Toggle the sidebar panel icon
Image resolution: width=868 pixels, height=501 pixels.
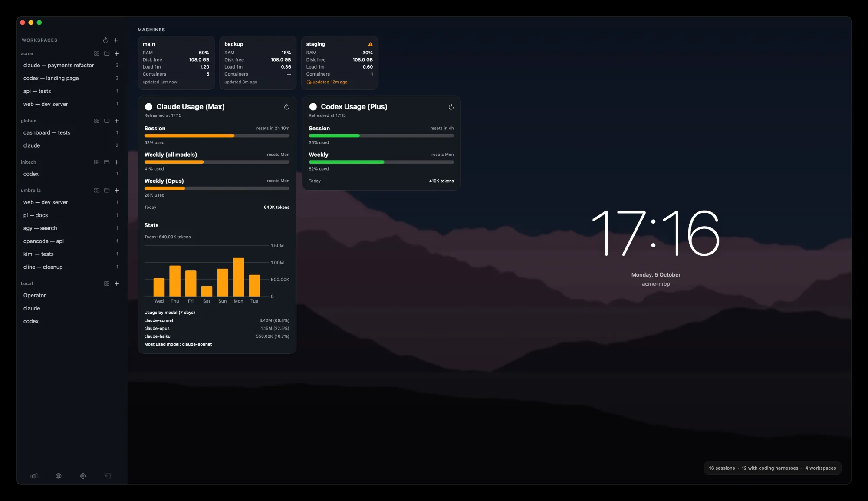[x=108, y=476]
